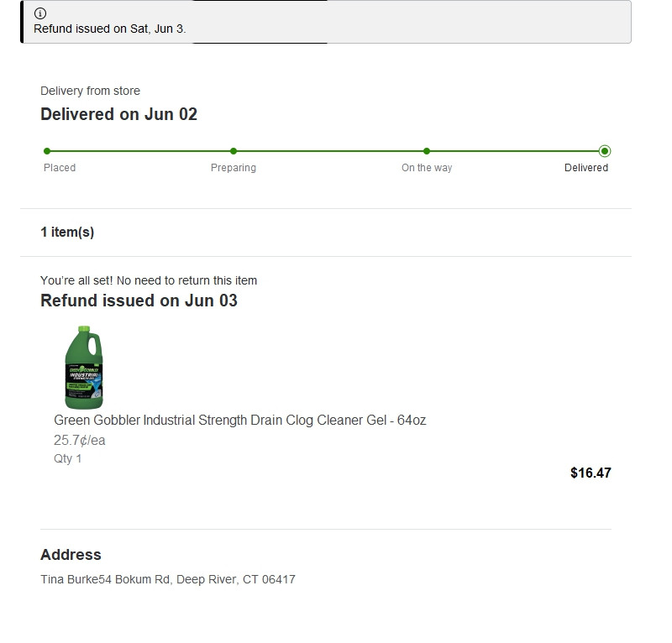Click the 25.7¢/ea unit price

click(x=80, y=441)
